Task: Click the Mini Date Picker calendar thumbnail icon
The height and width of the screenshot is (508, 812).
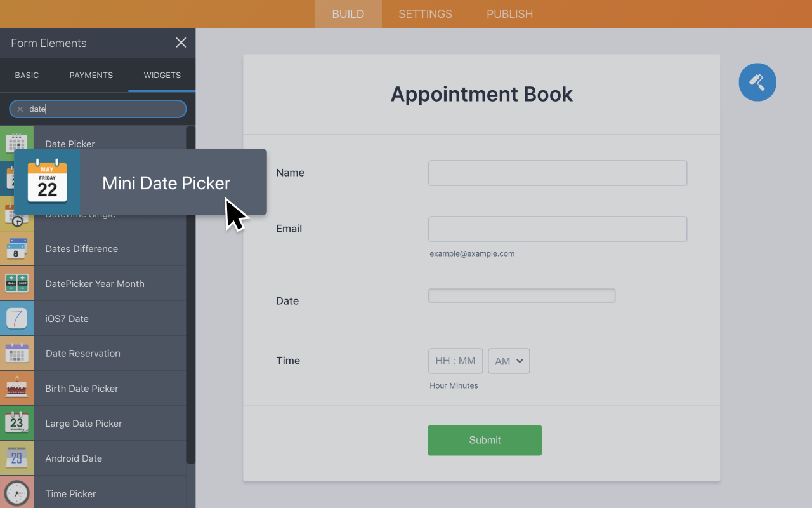Action: click(x=47, y=182)
